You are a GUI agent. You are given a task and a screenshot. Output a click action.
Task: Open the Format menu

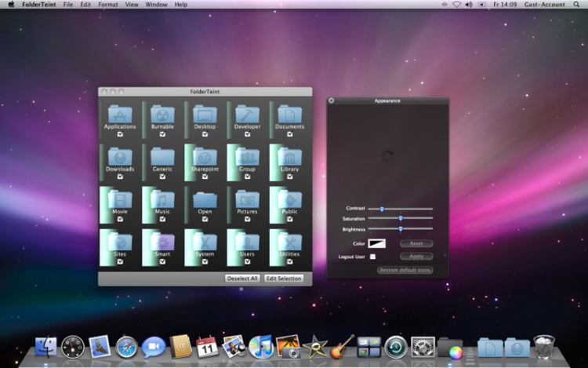coord(108,5)
